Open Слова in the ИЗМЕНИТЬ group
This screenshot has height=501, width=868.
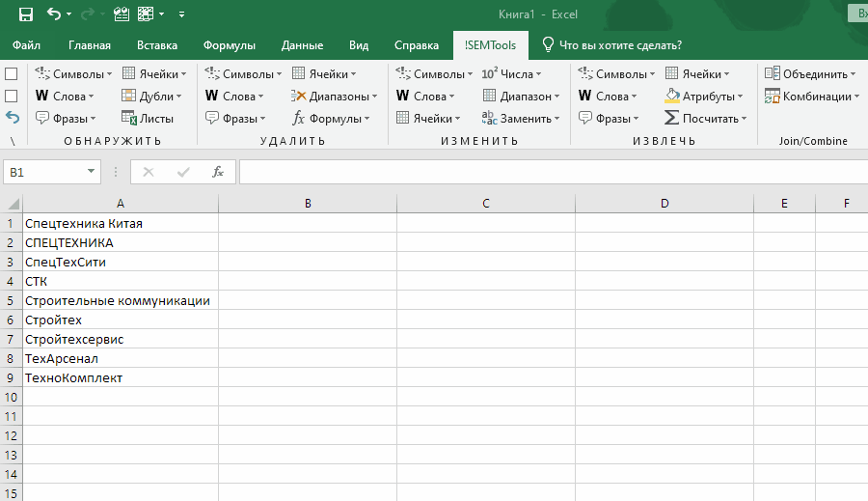pyautogui.click(x=425, y=96)
